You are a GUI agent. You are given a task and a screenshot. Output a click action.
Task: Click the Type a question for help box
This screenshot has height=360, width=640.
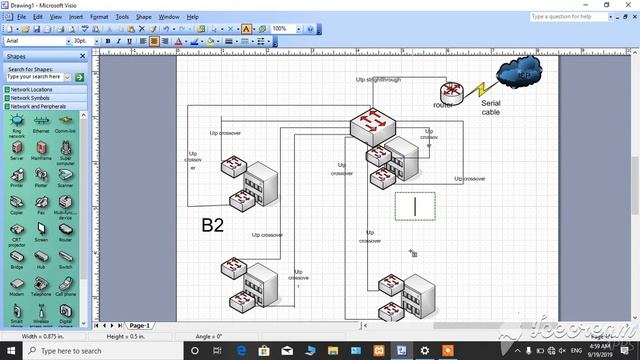click(x=569, y=17)
